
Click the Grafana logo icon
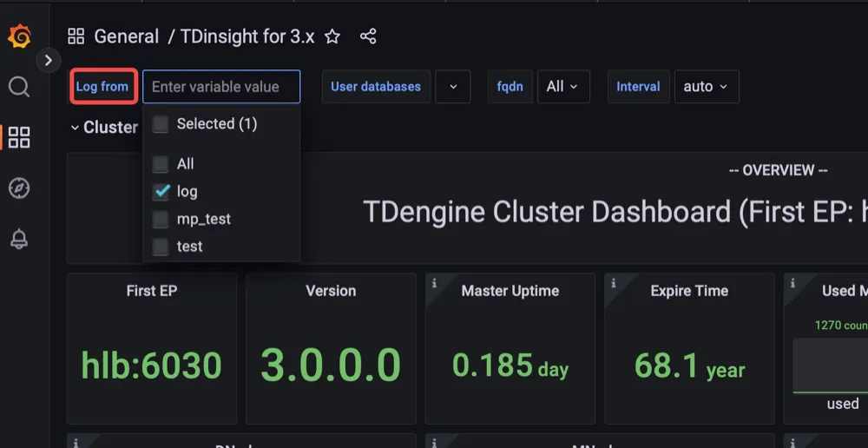[x=19, y=36]
